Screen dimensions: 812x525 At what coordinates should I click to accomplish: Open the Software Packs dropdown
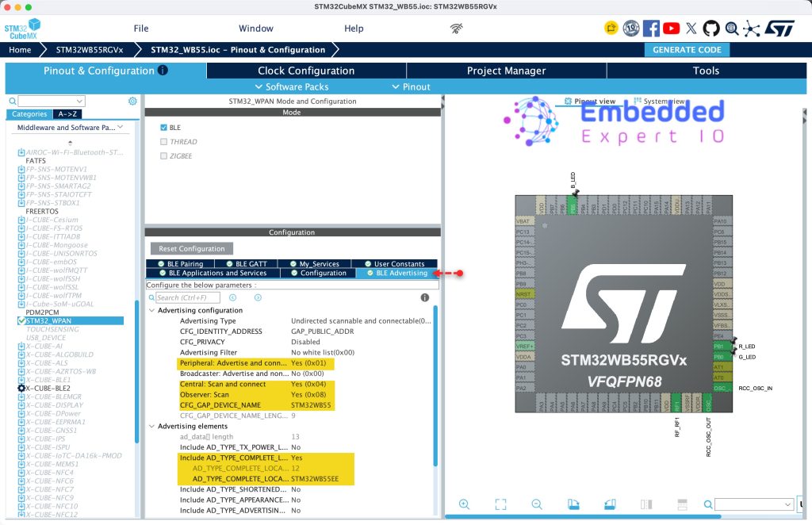point(292,86)
